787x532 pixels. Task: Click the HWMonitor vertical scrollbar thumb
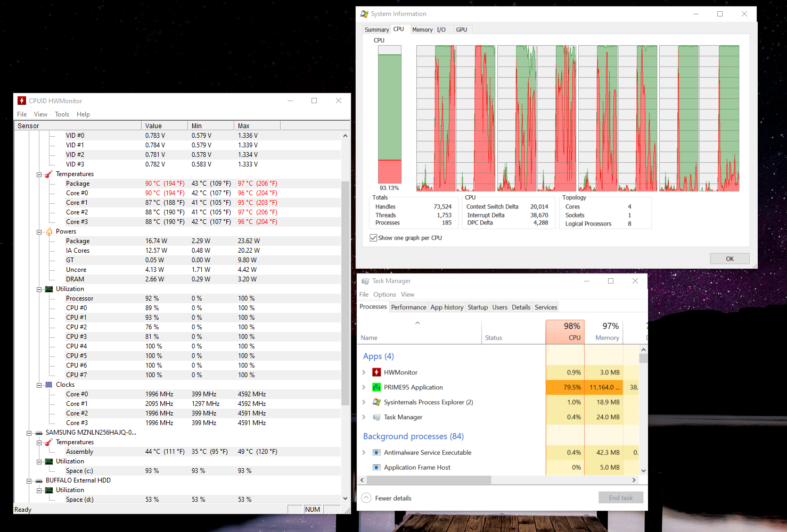(x=345, y=294)
